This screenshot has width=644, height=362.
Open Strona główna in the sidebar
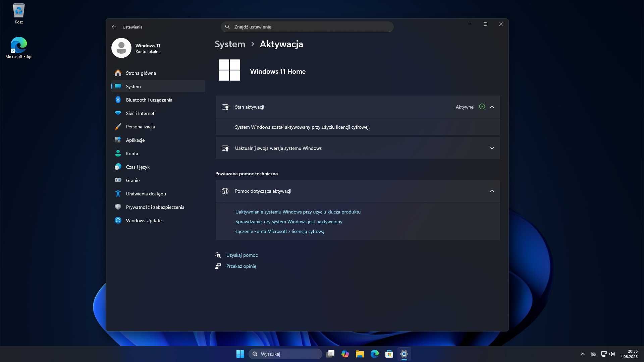pos(158,73)
